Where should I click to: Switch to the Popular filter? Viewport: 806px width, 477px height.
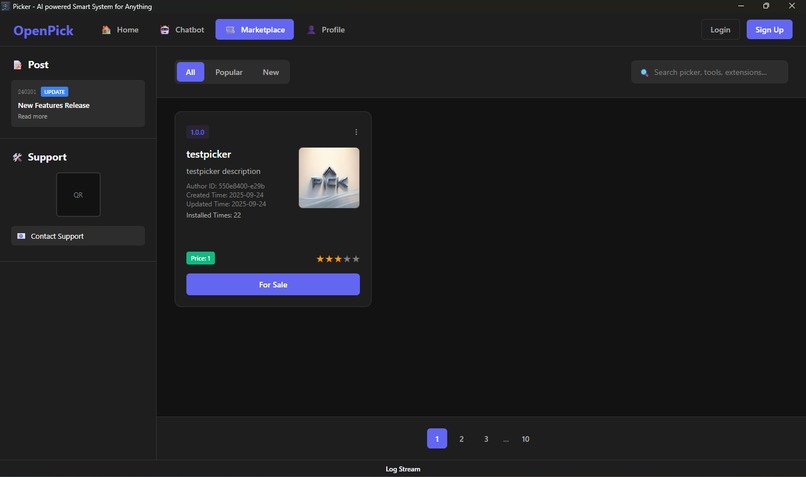(x=229, y=72)
